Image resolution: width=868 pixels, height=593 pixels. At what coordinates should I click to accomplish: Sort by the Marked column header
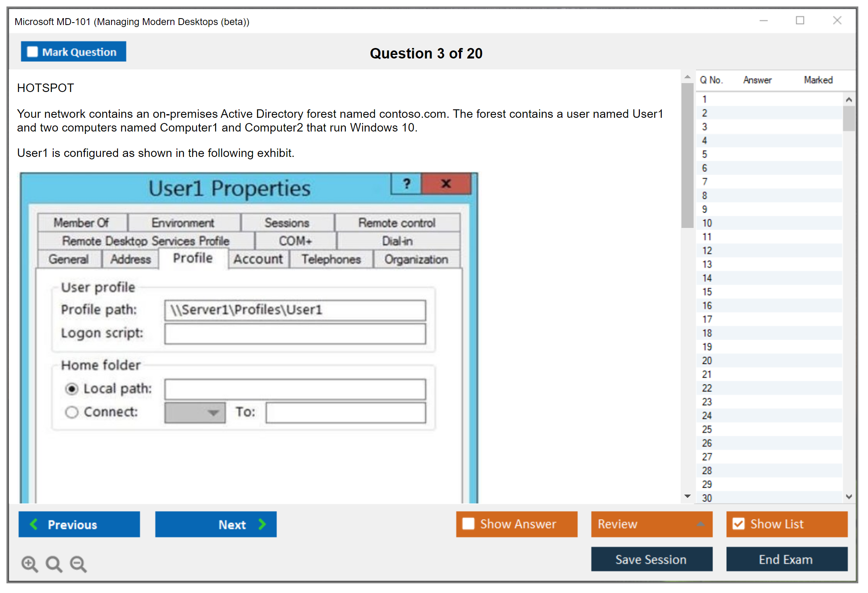click(818, 80)
